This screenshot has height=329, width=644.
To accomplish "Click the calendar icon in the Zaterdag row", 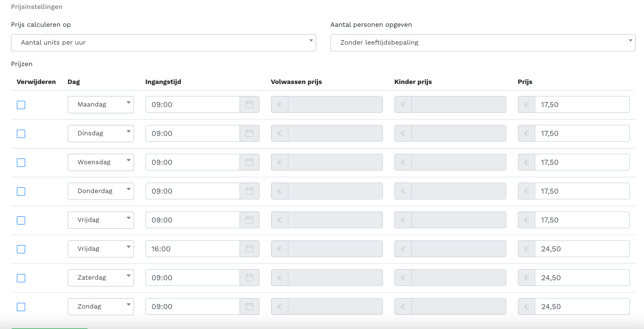I will tap(249, 278).
